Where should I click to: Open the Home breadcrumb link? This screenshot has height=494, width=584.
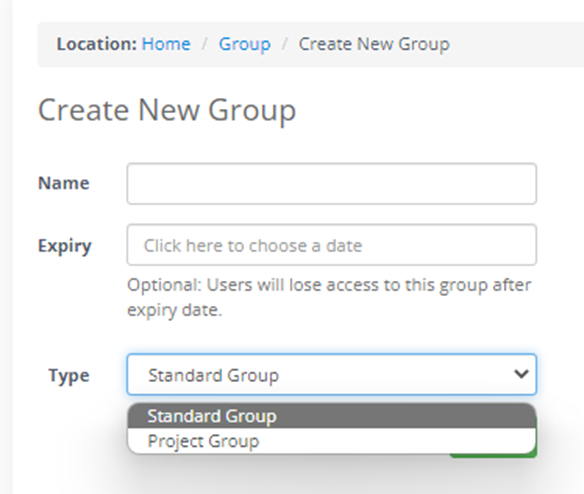(166, 44)
